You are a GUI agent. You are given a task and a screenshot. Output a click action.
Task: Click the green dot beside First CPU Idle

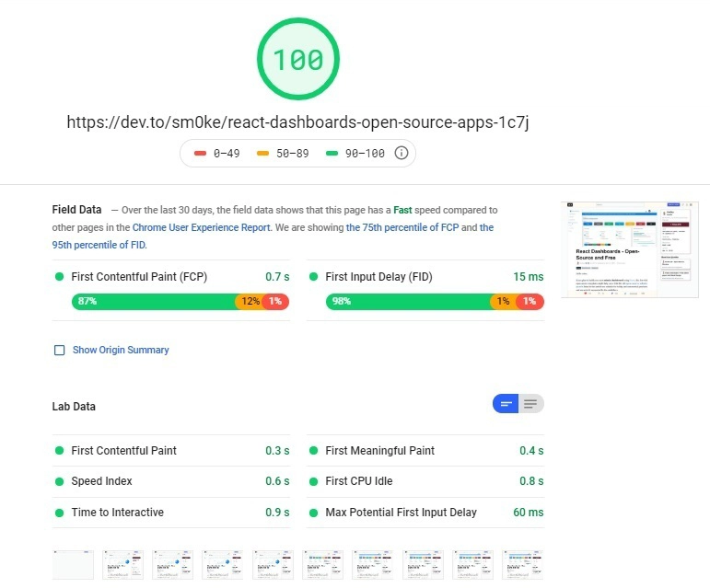(x=313, y=481)
